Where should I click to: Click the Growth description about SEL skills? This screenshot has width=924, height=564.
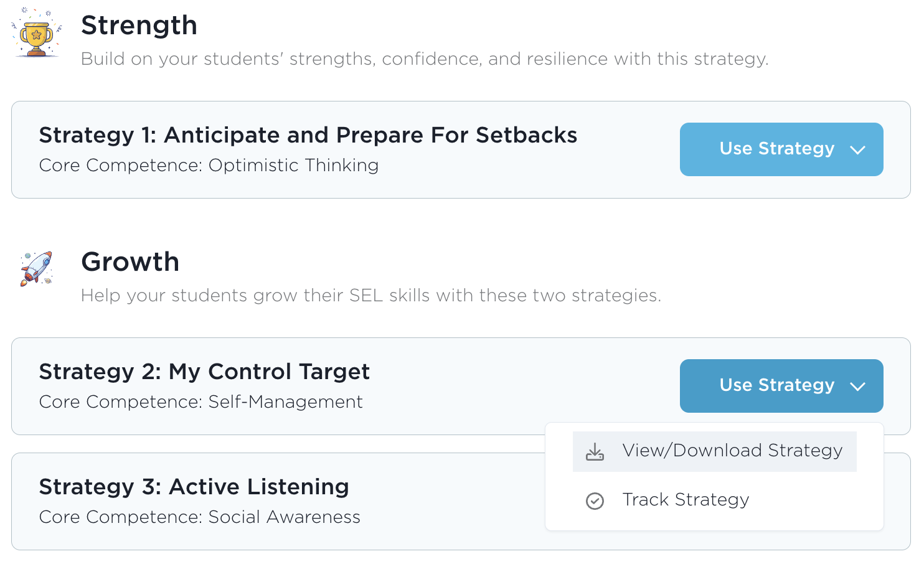[x=371, y=296]
